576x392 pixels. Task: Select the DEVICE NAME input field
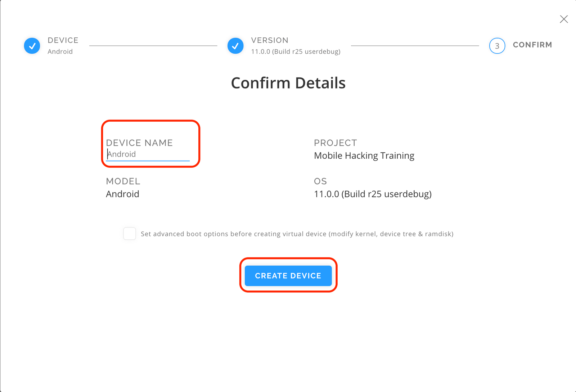coord(148,154)
